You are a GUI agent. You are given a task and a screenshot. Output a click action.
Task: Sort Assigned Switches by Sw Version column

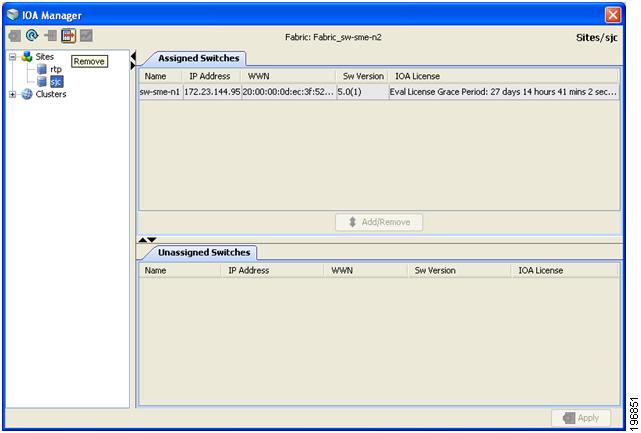(x=362, y=76)
